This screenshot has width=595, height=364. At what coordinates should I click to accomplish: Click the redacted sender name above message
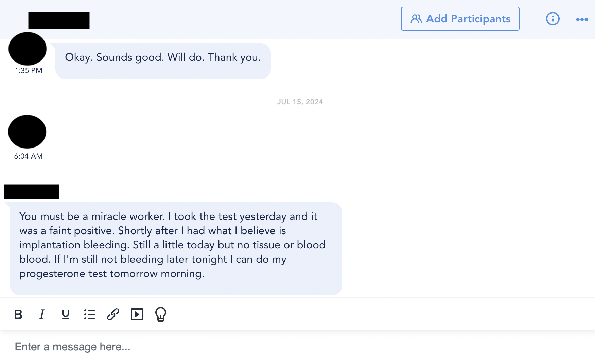point(32,192)
